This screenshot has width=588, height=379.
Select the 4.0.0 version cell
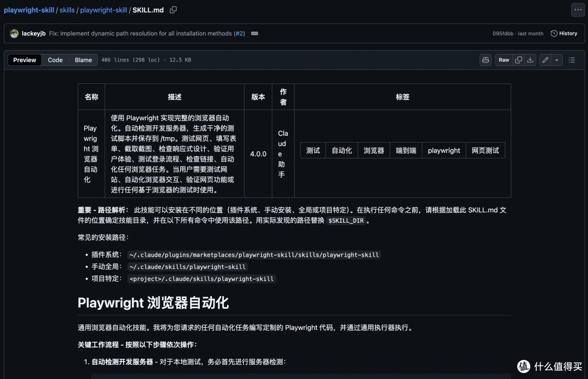pos(258,154)
